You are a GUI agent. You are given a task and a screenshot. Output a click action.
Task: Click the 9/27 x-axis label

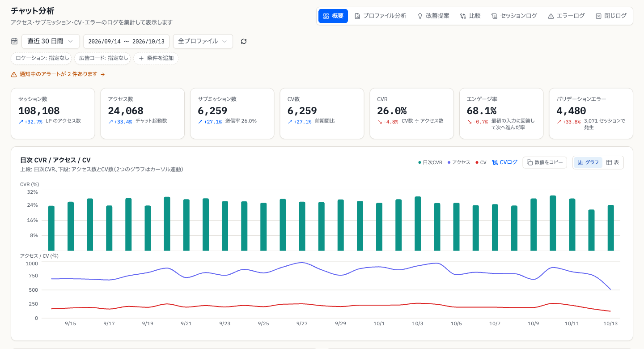point(302,324)
